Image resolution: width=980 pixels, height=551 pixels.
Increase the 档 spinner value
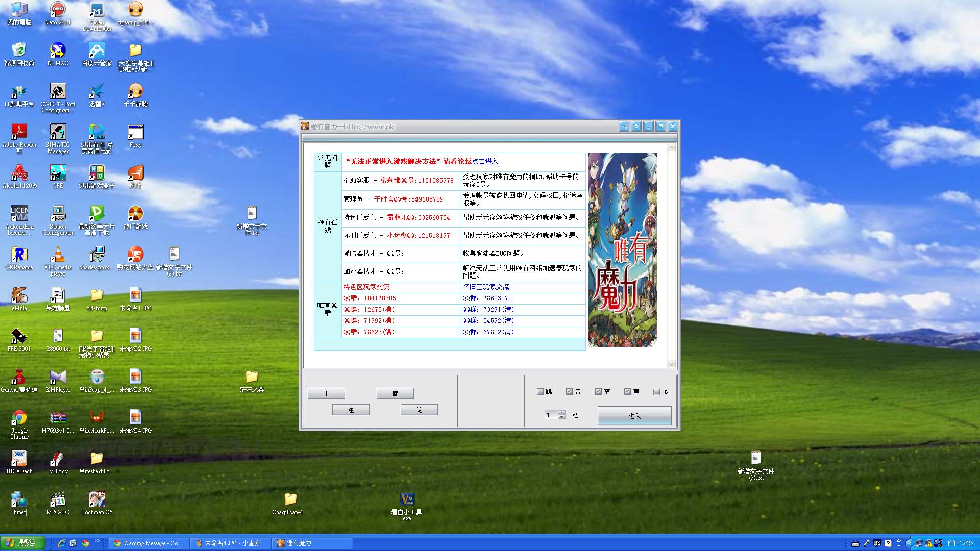[561, 413]
